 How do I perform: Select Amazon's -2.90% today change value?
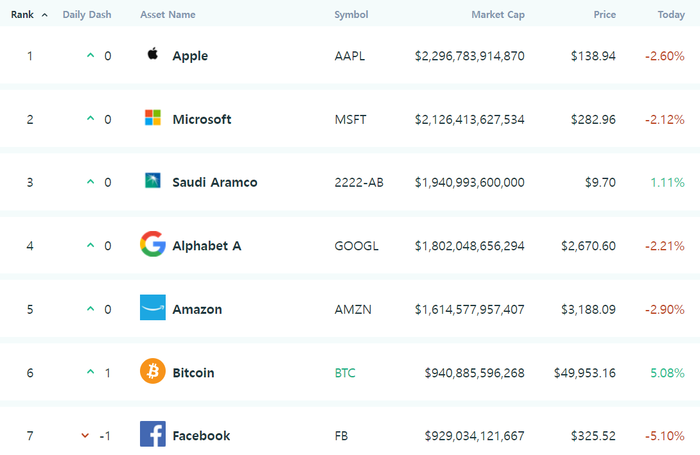point(665,309)
